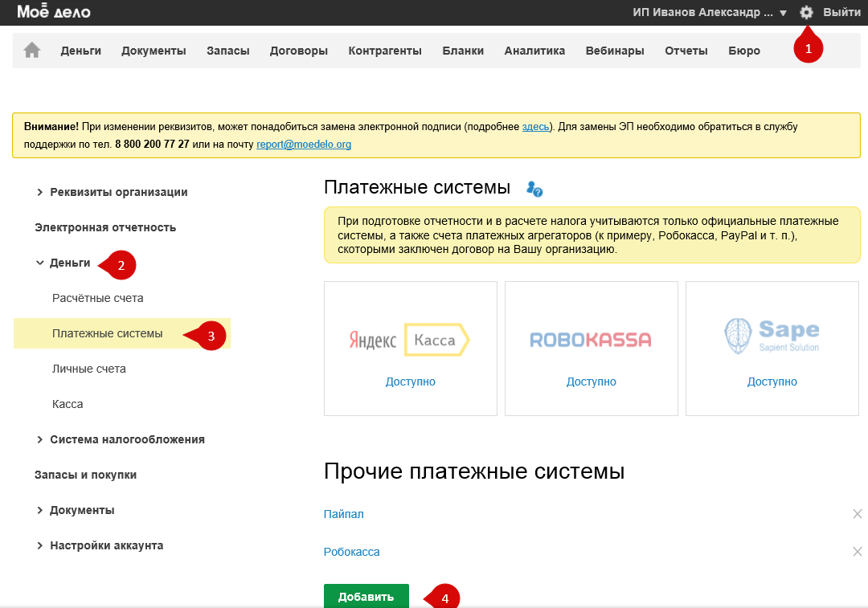Expand Система налогообложения section
The width and height of the screenshot is (868, 608).
point(120,439)
